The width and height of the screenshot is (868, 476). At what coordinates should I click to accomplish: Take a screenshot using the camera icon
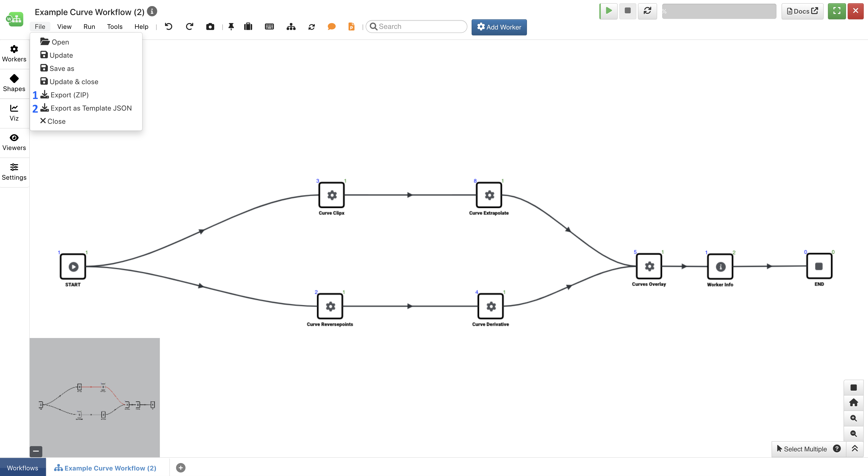pyautogui.click(x=210, y=27)
